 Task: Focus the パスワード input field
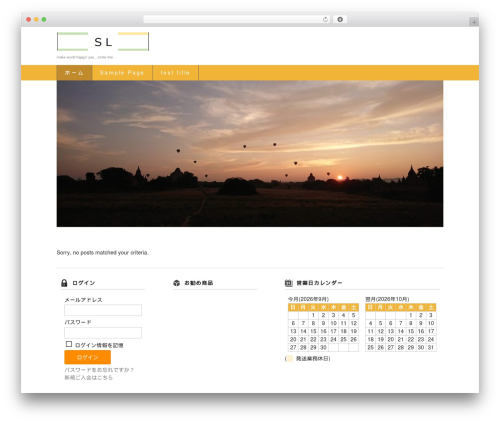coord(103,333)
